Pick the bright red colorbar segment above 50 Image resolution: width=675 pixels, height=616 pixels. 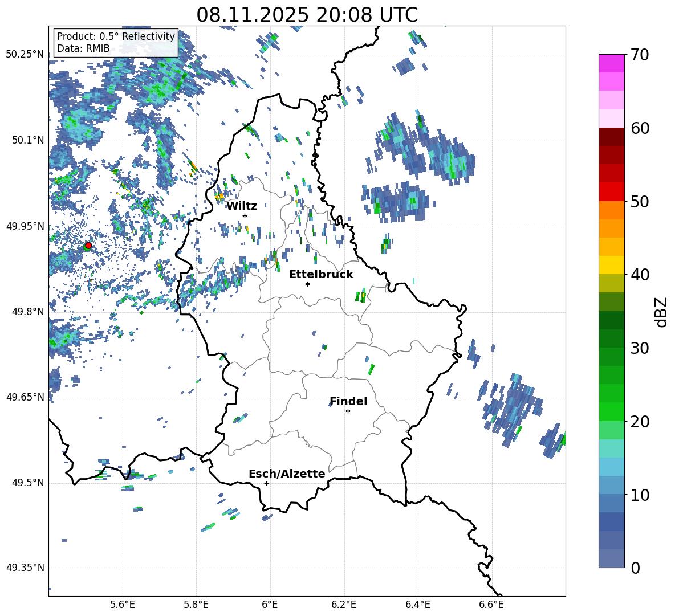click(611, 192)
